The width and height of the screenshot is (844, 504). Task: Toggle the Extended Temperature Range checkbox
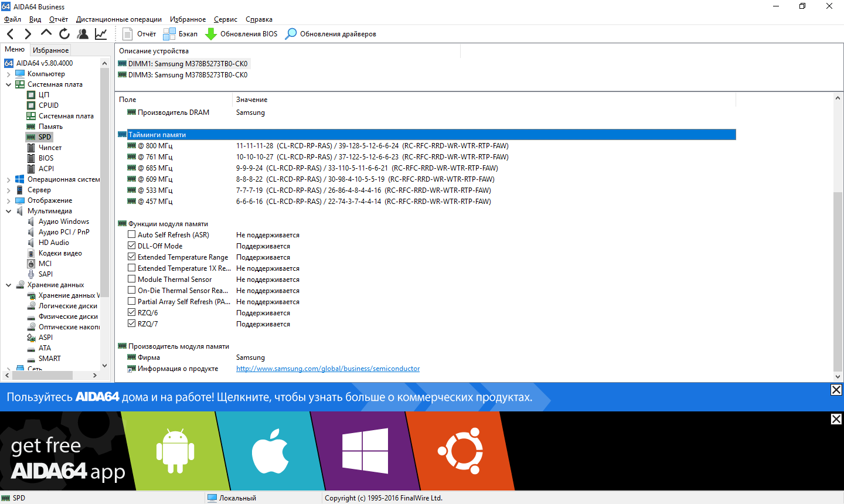click(x=132, y=257)
